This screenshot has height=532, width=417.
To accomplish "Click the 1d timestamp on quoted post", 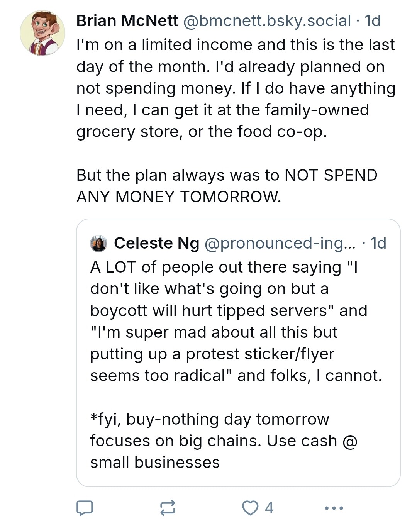I will pyautogui.click(x=378, y=243).
